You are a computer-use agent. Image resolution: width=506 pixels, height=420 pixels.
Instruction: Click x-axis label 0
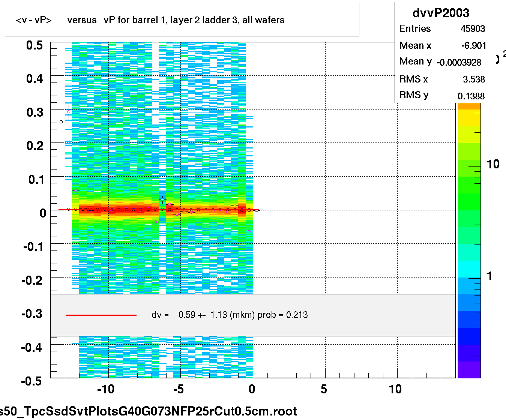pyautogui.click(x=252, y=389)
